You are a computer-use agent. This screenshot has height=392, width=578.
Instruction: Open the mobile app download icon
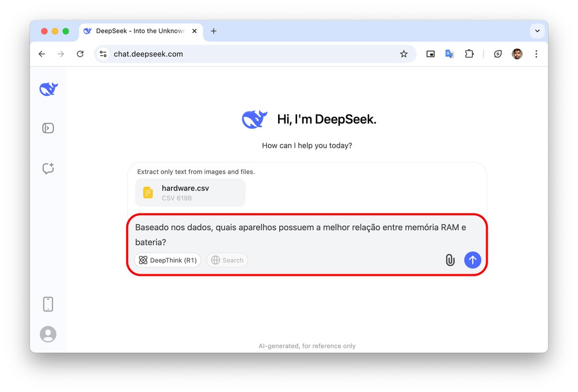(48, 304)
